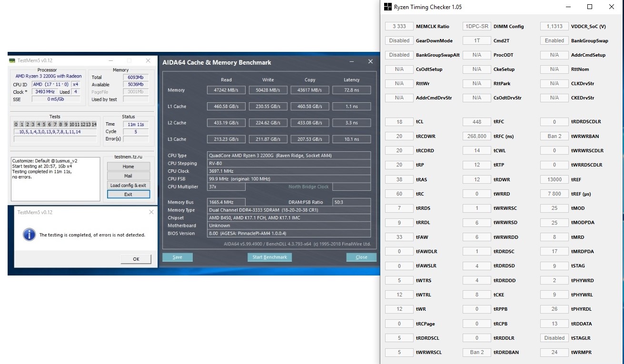This screenshot has width=624, height=364.
Task: Select the tWRMPR value field 24
Action: click(555, 352)
